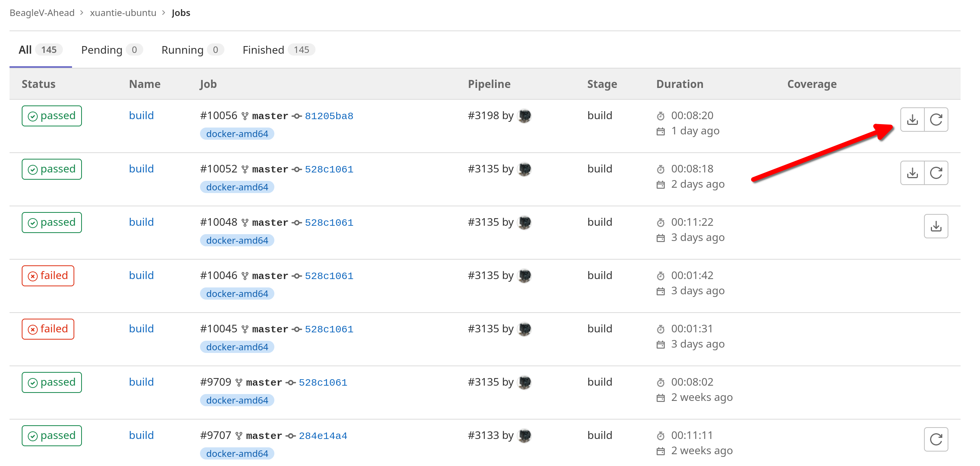Switch to the Running jobs tab
The image size is (980, 466).
click(193, 50)
